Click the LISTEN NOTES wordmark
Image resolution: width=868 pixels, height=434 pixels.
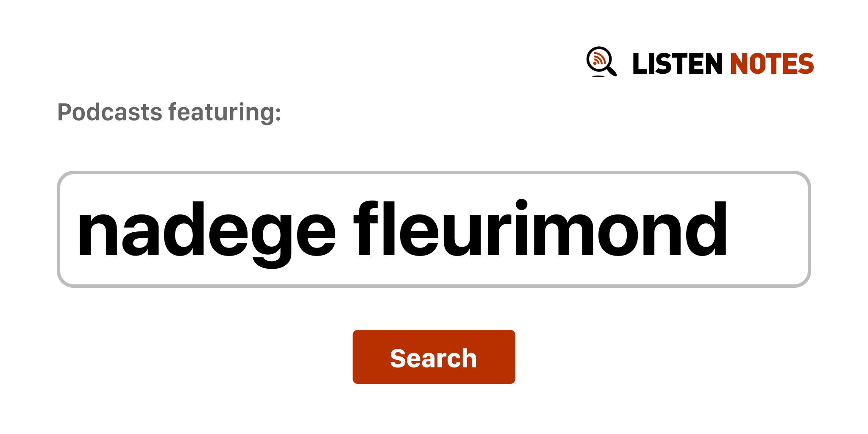point(723,64)
